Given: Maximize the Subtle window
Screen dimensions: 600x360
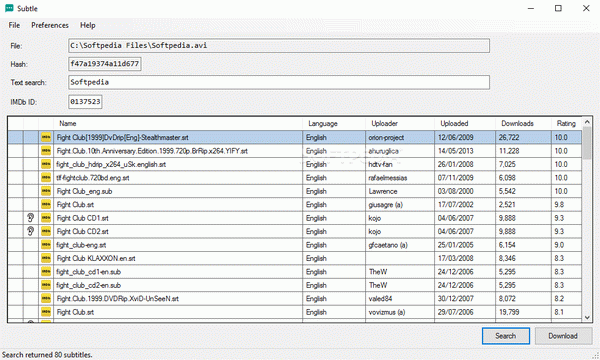Looking at the screenshot, I should (x=558, y=8).
